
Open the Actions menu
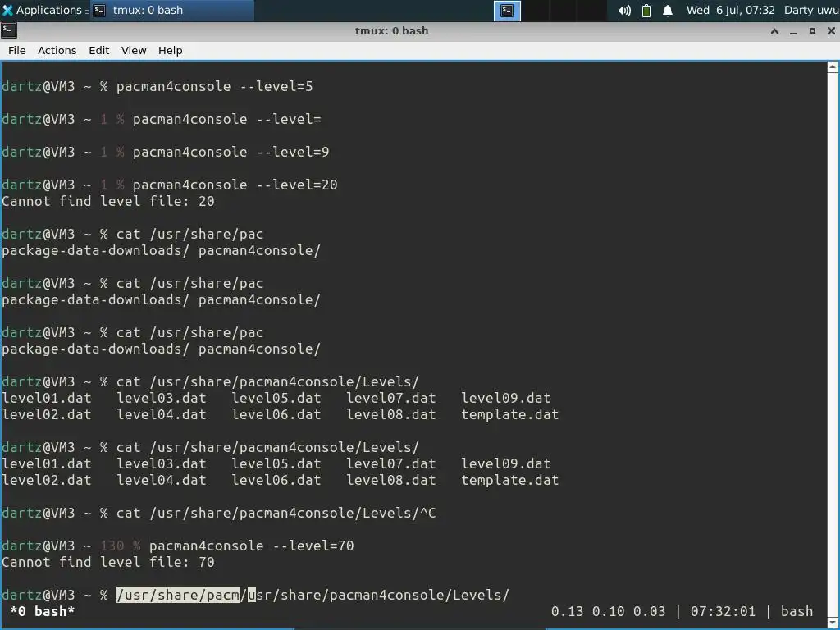click(57, 50)
